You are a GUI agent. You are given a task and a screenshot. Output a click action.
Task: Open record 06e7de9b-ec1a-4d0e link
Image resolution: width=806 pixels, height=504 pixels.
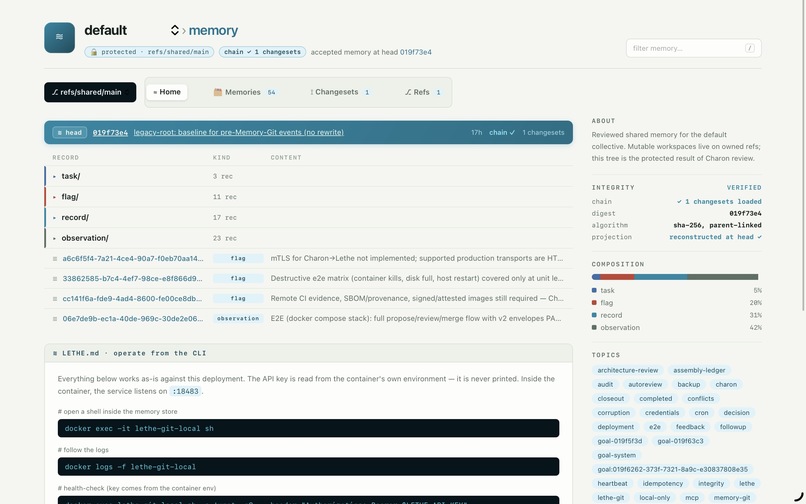point(133,318)
